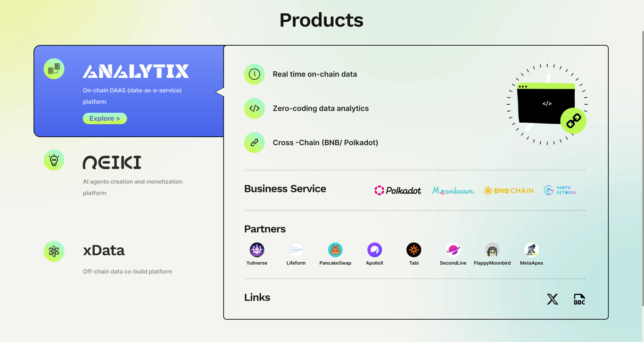
Task: Click the clock icon for real time data
Action: click(255, 74)
